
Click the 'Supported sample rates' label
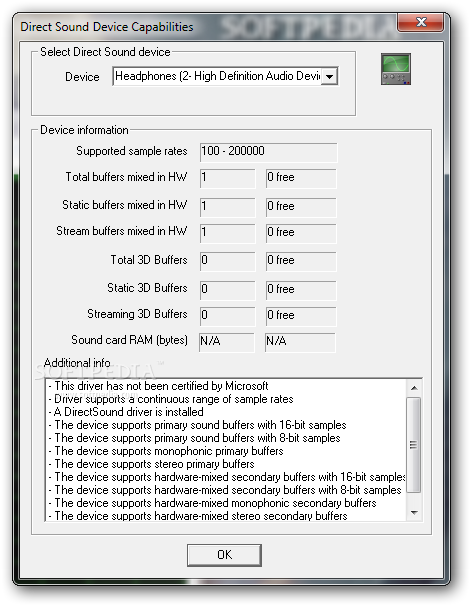131,151
